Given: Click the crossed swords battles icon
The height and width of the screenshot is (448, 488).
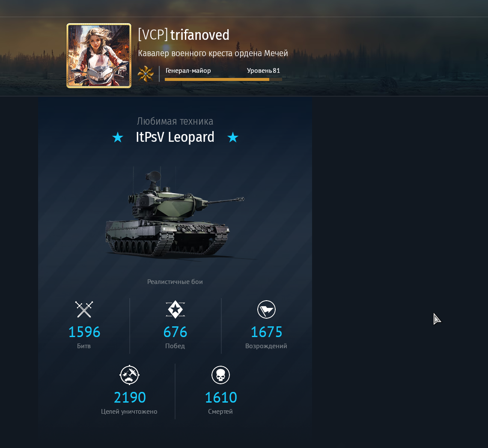Looking at the screenshot, I should [x=84, y=310].
